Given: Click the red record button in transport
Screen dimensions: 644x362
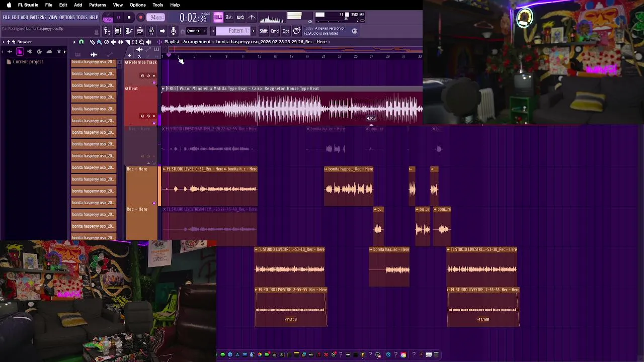Looking at the screenshot, I should (x=141, y=18).
